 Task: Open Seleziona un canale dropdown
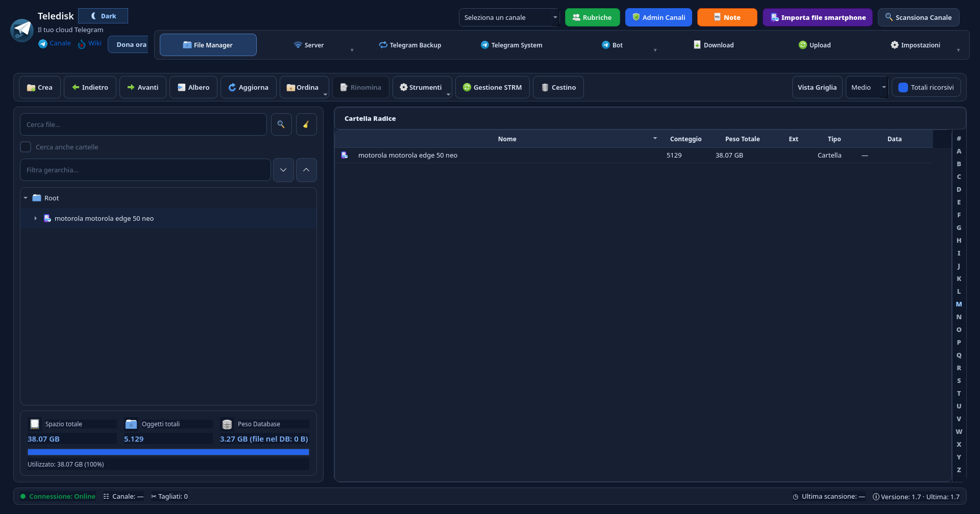509,17
